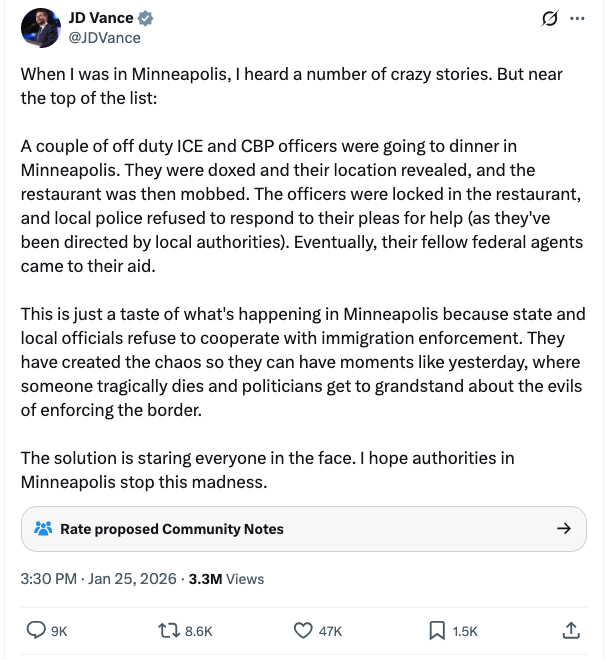
Task: Click the Community Notes people icon
Action: tap(42, 529)
